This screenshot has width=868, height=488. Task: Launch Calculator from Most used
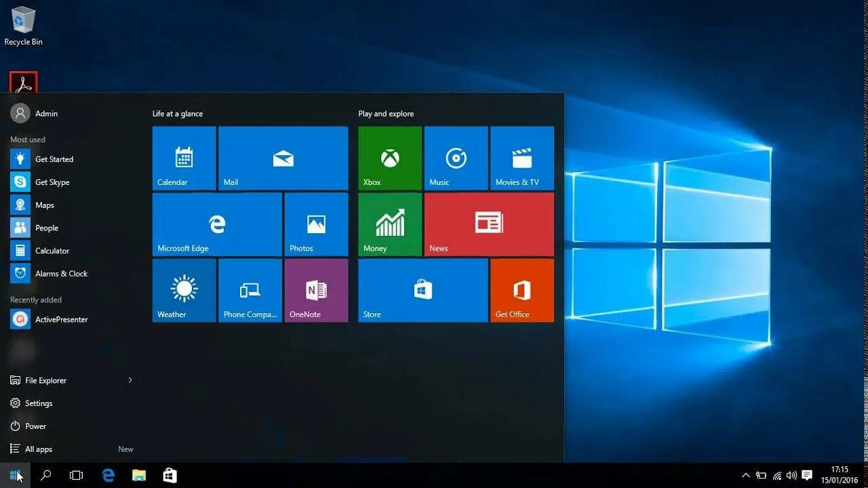point(71,251)
